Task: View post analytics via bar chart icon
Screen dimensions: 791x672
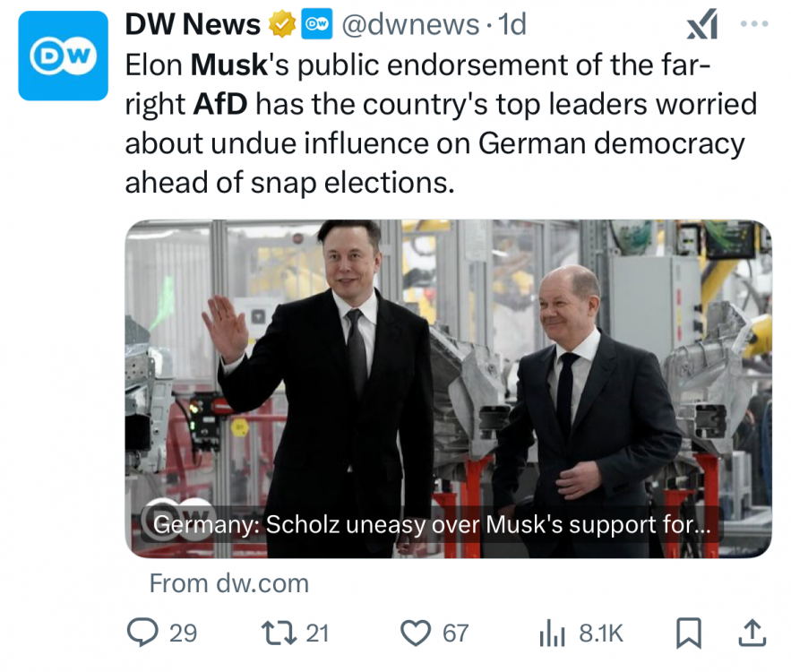Action: (x=551, y=633)
